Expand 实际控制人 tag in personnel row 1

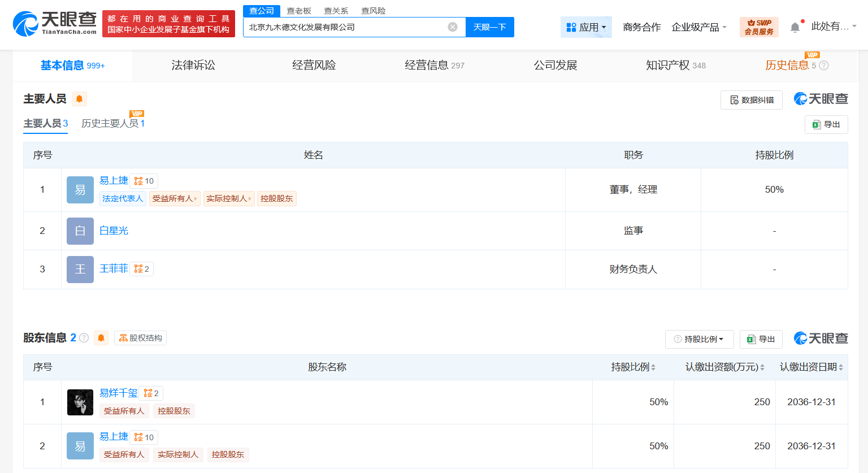229,199
